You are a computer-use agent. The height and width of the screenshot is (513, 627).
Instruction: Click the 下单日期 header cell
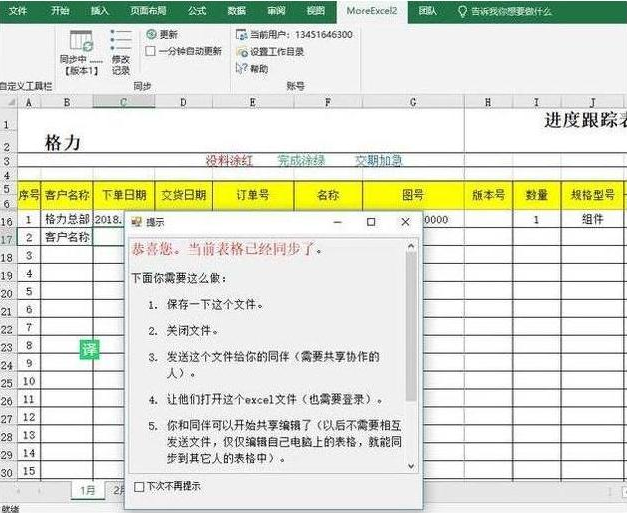(x=124, y=195)
